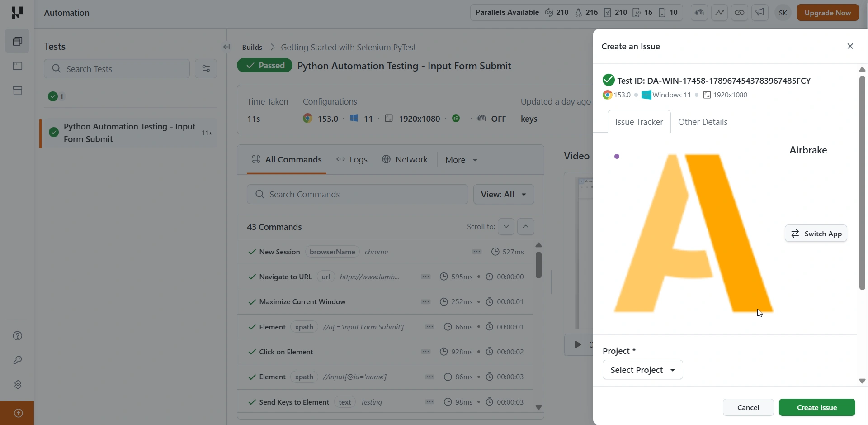868x425 pixels.
Task: Open the access key icon in sidebar
Action: [x=18, y=360]
